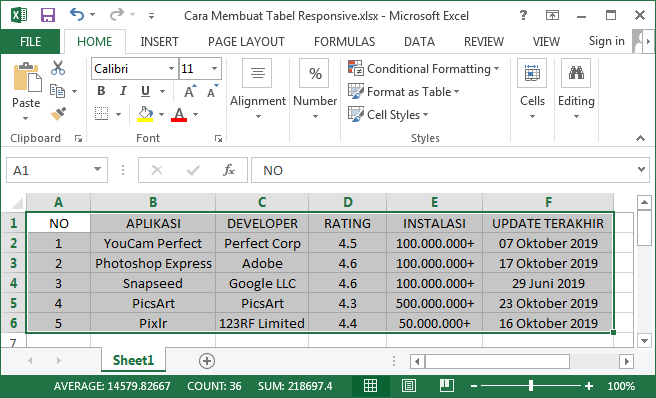Switch to the PAGE LAYOUT tab
This screenshot has width=656, height=398.
click(246, 41)
